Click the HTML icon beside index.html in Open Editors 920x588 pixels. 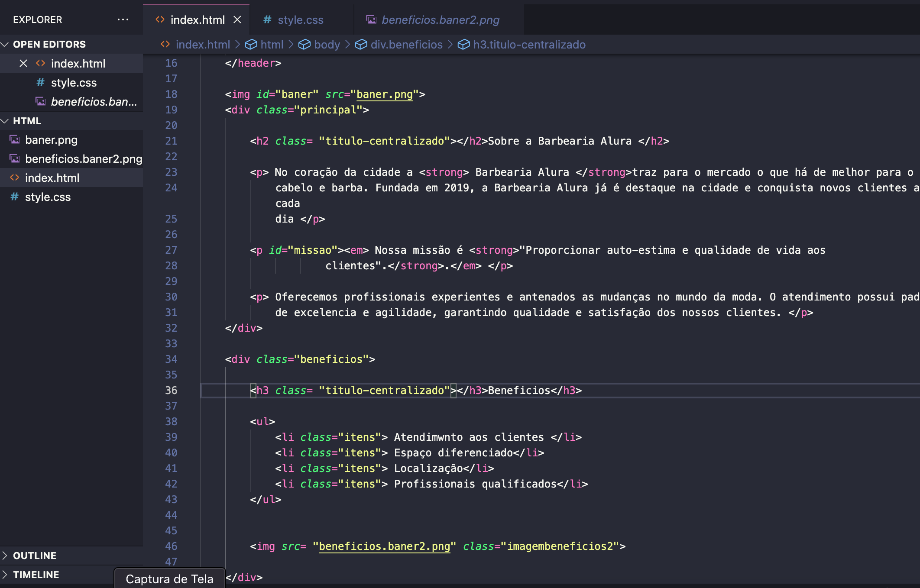pyautogui.click(x=40, y=63)
